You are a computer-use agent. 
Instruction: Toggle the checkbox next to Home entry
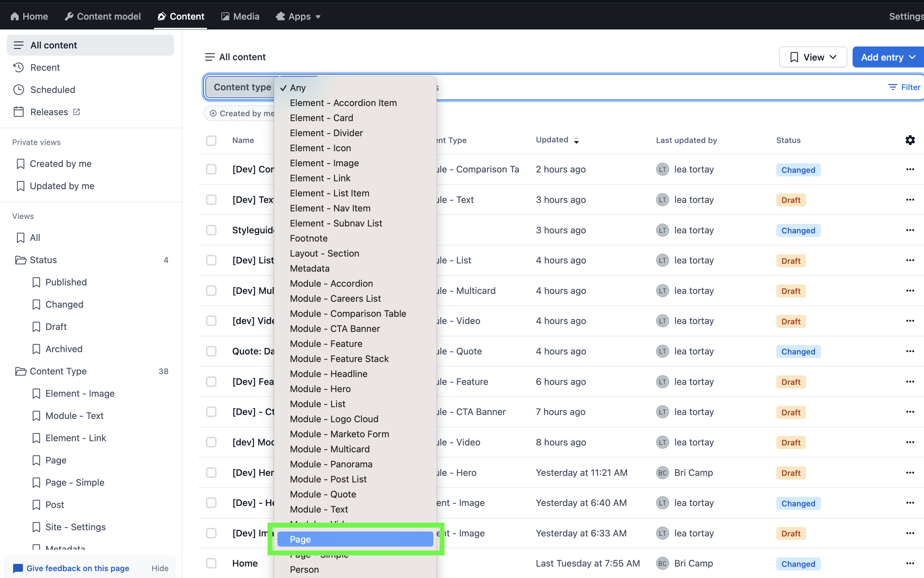coord(211,563)
